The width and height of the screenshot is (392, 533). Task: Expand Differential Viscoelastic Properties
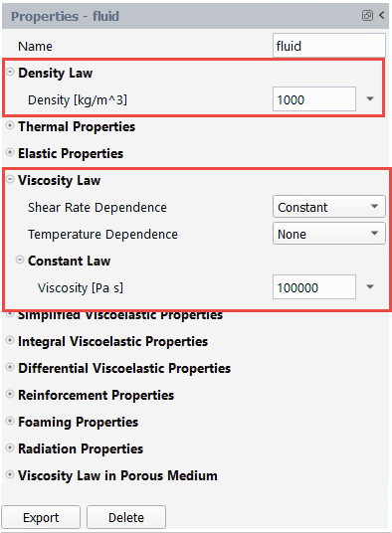(10, 368)
